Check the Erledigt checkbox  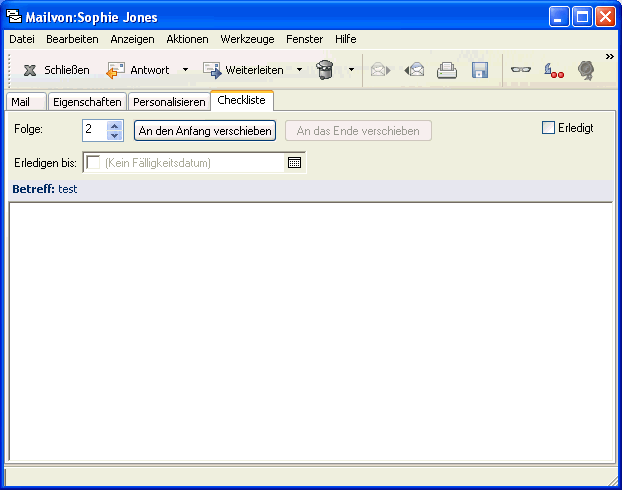click(548, 128)
